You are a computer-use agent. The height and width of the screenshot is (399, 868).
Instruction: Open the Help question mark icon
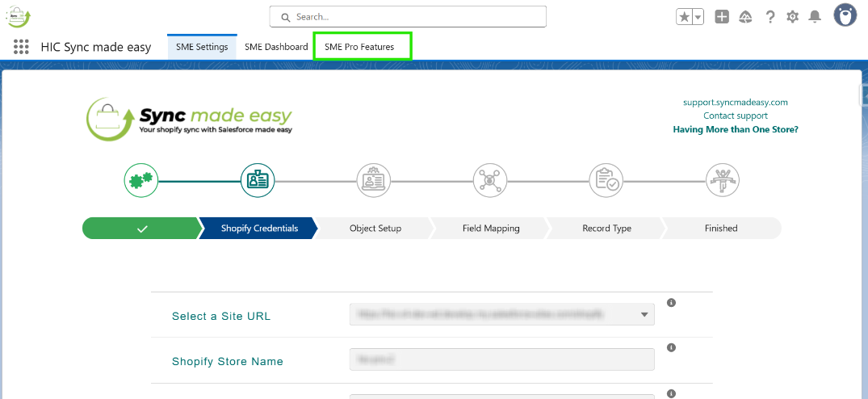[x=770, y=17]
